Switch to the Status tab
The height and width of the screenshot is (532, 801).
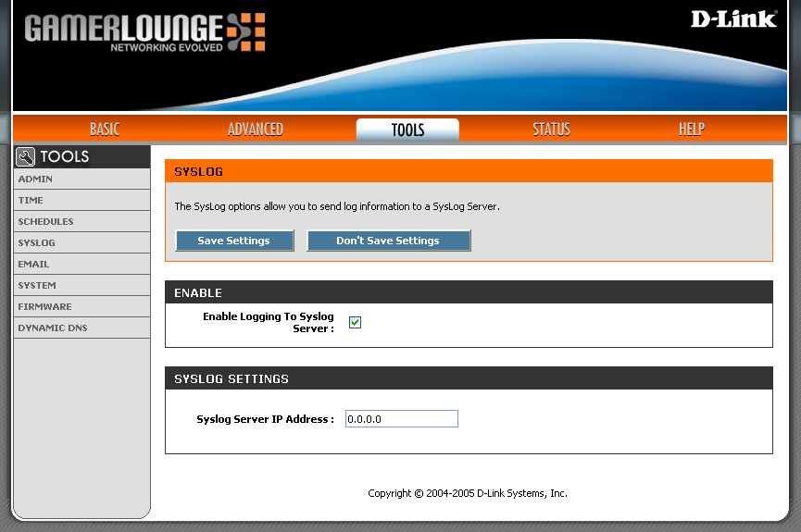(551, 130)
